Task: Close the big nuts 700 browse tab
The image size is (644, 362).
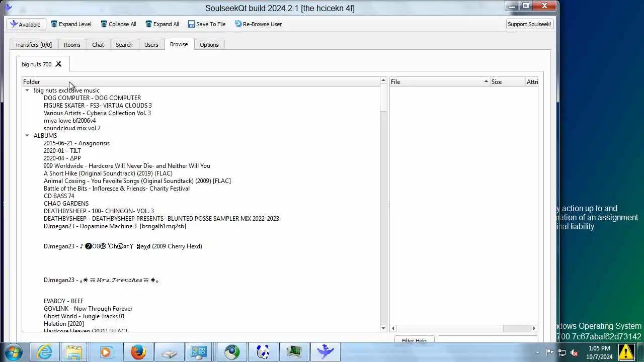Action: (58, 64)
